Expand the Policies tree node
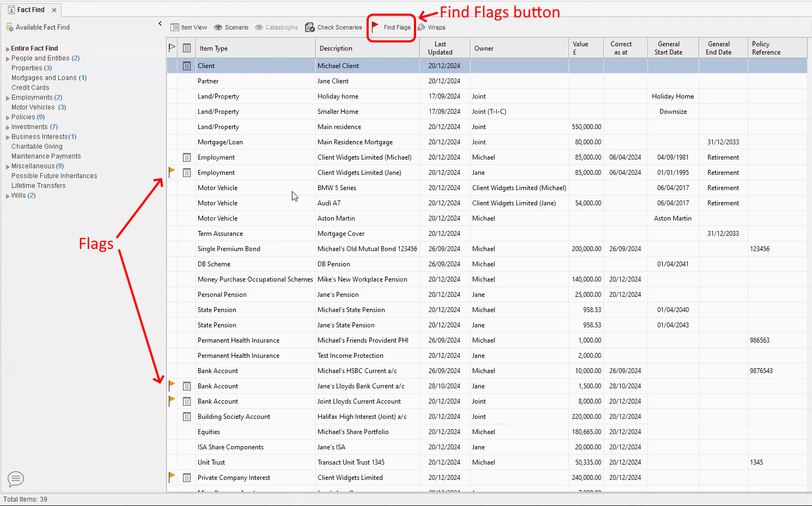This screenshot has width=812, height=506. (8, 118)
